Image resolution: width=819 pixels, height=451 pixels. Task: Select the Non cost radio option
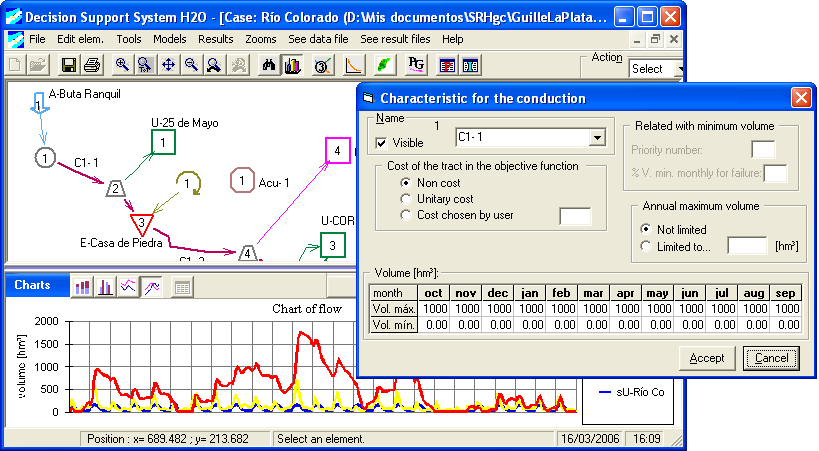point(405,183)
